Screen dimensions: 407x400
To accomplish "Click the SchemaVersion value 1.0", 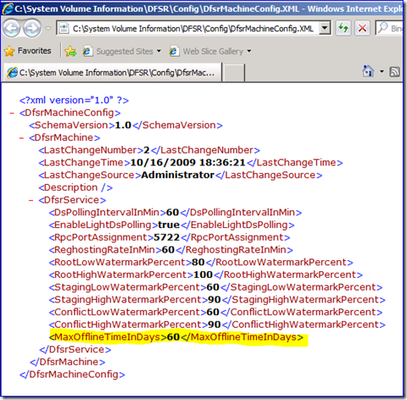I will tap(123, 125).
